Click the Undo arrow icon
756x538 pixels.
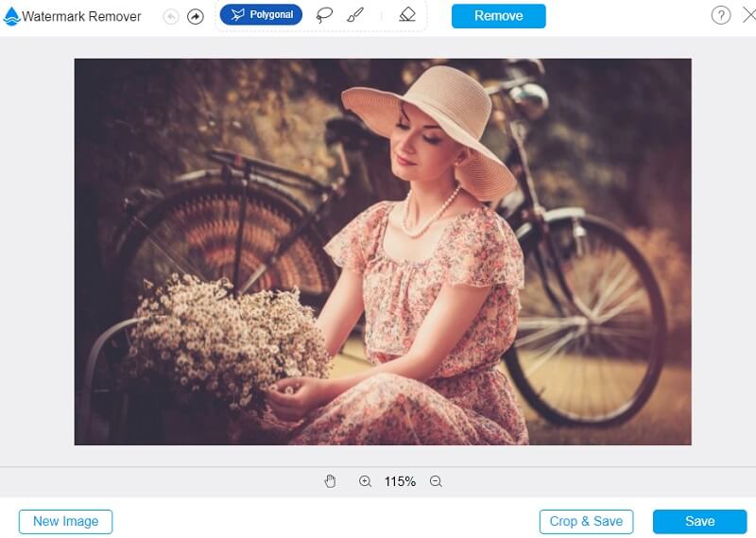pyautogui.click(x=171, y=16)
